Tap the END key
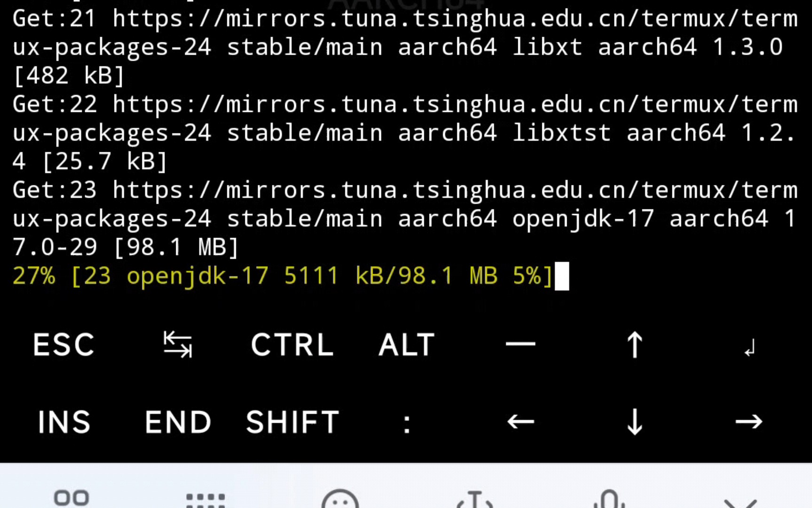812x508 pixels. click(x=178, y=422)
